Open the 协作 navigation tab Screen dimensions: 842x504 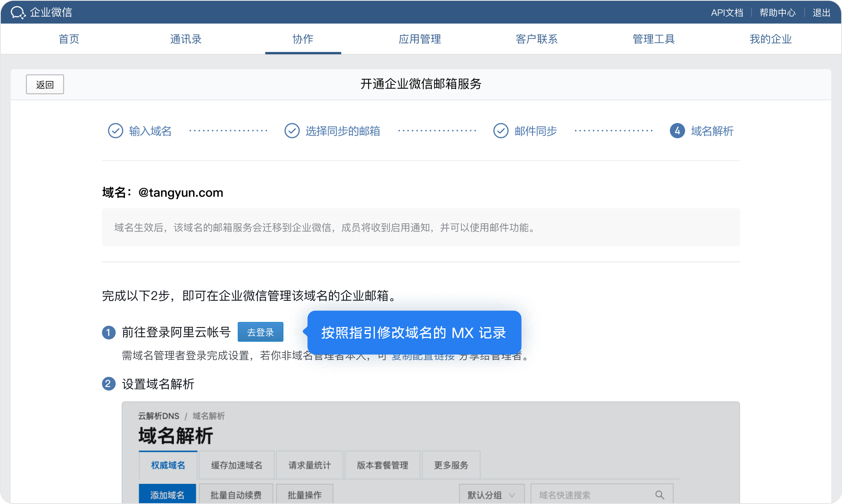303,39
